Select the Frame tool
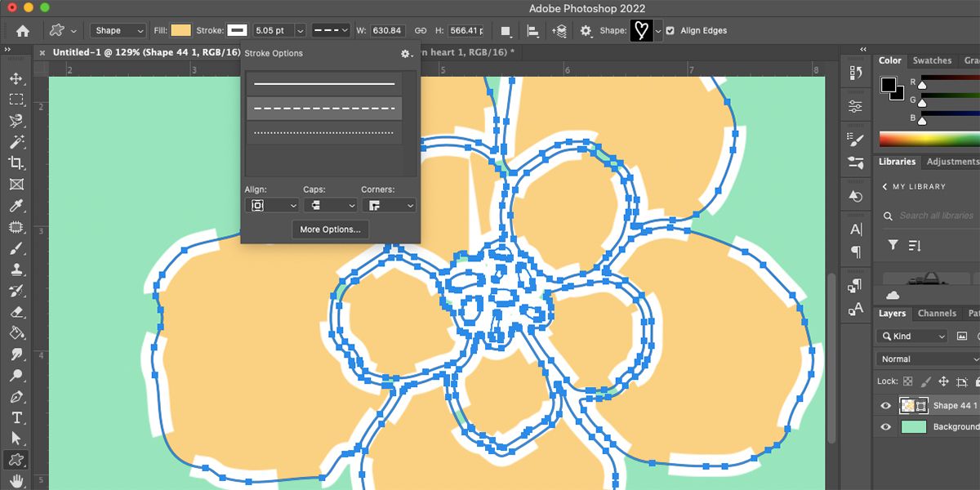Image resolution: width=980 pixels, height=490 pixels. click(16, 185)
